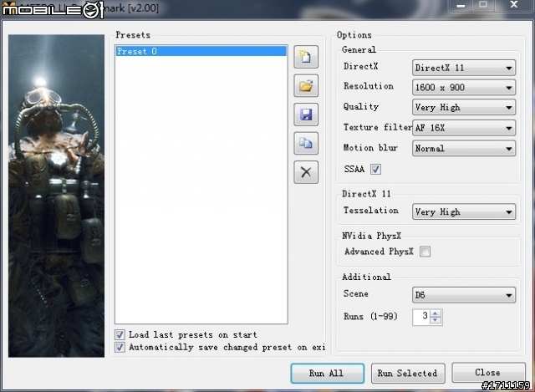
Task: Minimize the benchmark window
Action: click(461, 5)
